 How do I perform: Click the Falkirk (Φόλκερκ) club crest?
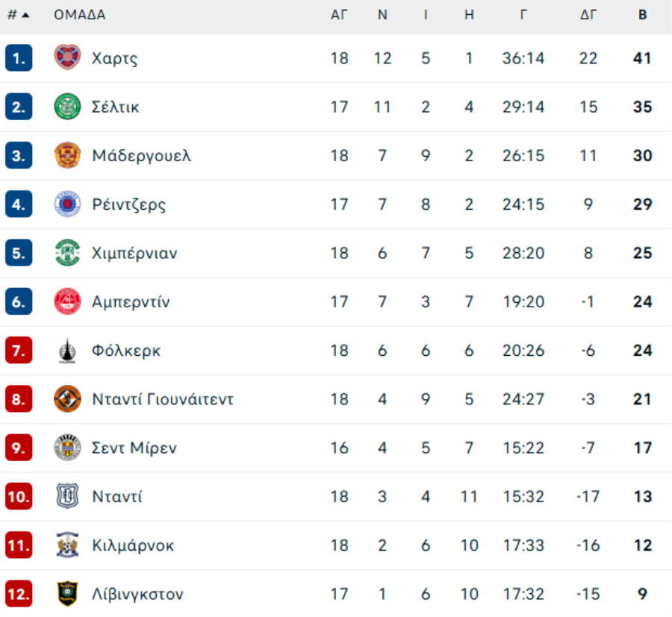coord(67,351)
